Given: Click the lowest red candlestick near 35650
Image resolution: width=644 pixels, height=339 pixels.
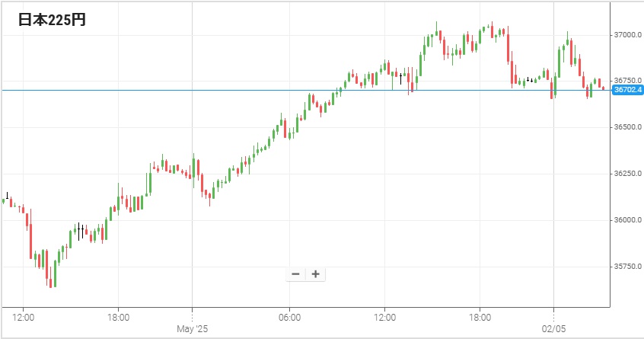Looking at the screenshot, I should click(x=50, y=283).
